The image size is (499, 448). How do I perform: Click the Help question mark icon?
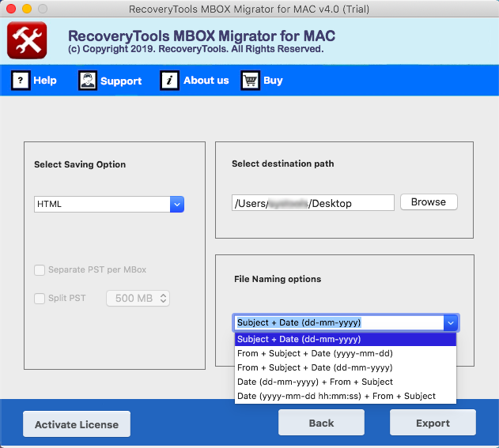pos(21,81)
